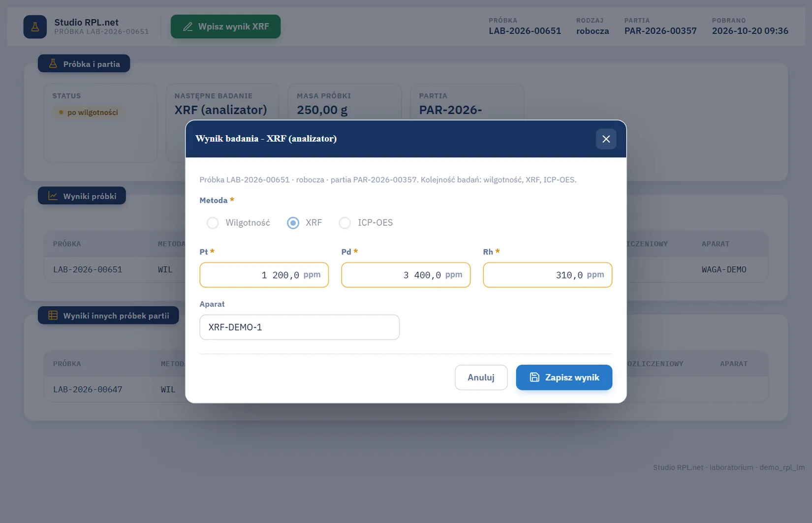The height and width of the screenshot is (523, 812).
Task: Open the Wyniki próbki section header
Action: (x=82, y=196)
